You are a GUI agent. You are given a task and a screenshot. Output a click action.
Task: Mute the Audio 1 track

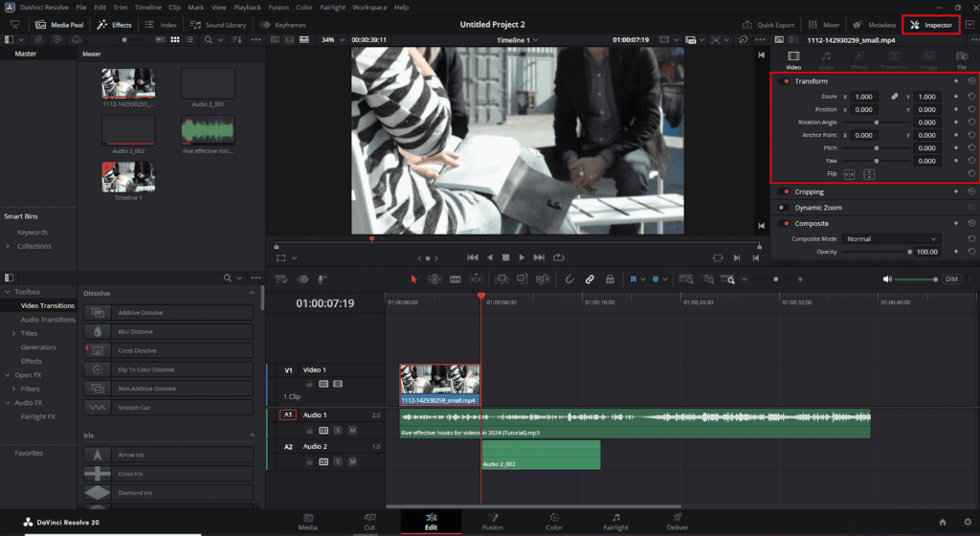(352, 431)
